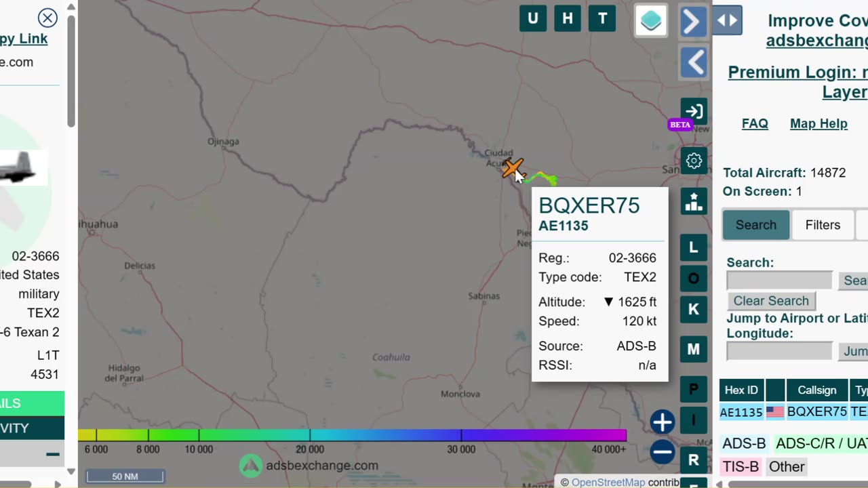The width and height of the screenshot is (868, 488).
Task: Open the OpenStreetMap attribution link
Action: point(608,482)
